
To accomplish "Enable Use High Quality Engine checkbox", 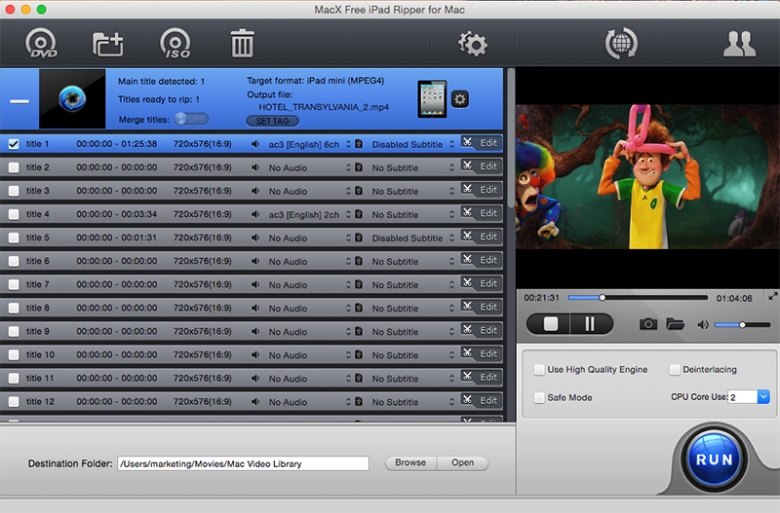I will pyautogui.click(x=540, y=370).
